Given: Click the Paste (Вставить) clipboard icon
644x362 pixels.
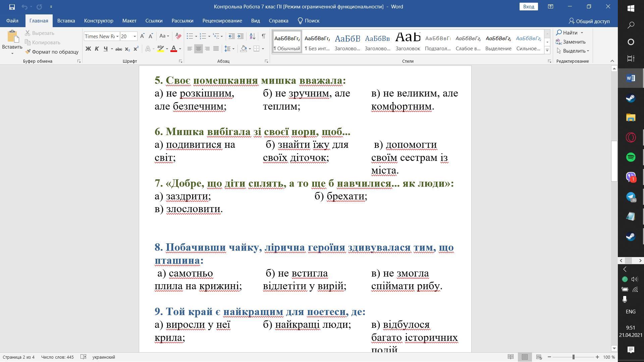Looking at the screenshot, I should (x=12, y=37).
